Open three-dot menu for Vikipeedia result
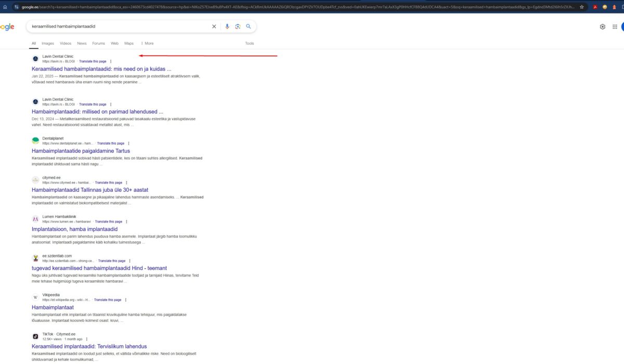This screenshot has height=364, width=624. (125, 300)
